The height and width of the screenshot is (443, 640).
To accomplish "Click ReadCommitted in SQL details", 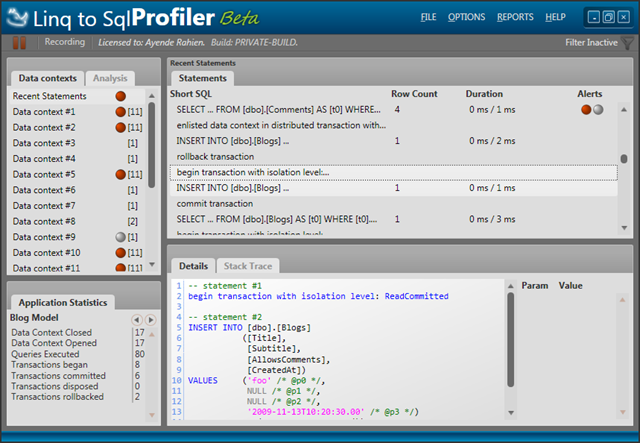I will pos(416,296).
